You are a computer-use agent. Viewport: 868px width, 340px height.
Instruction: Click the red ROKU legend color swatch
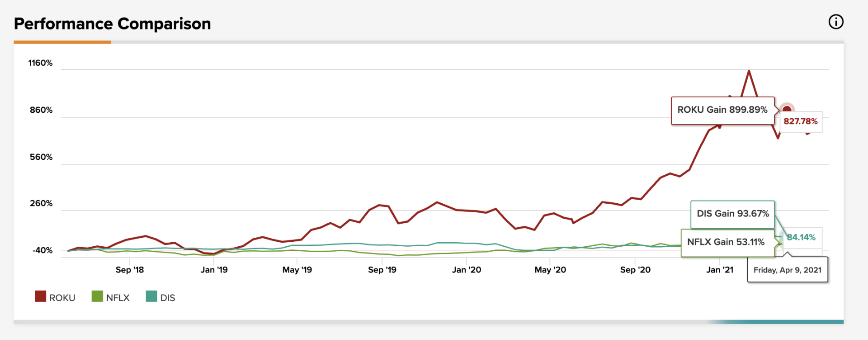40,297
